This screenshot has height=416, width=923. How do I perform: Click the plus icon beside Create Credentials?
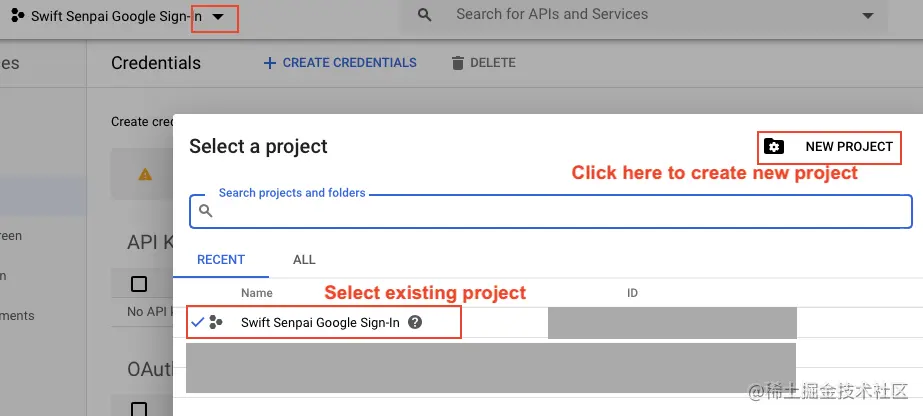[269, 63]
